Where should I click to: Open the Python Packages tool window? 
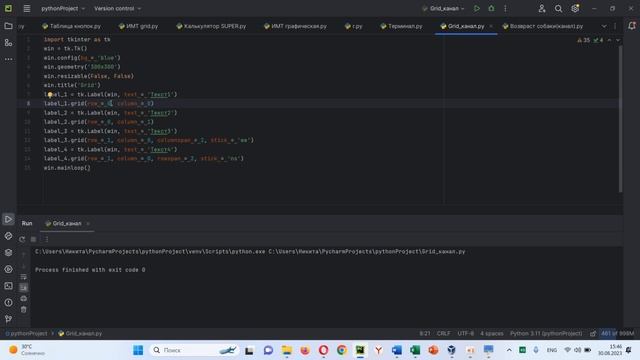tap(8, 236)
